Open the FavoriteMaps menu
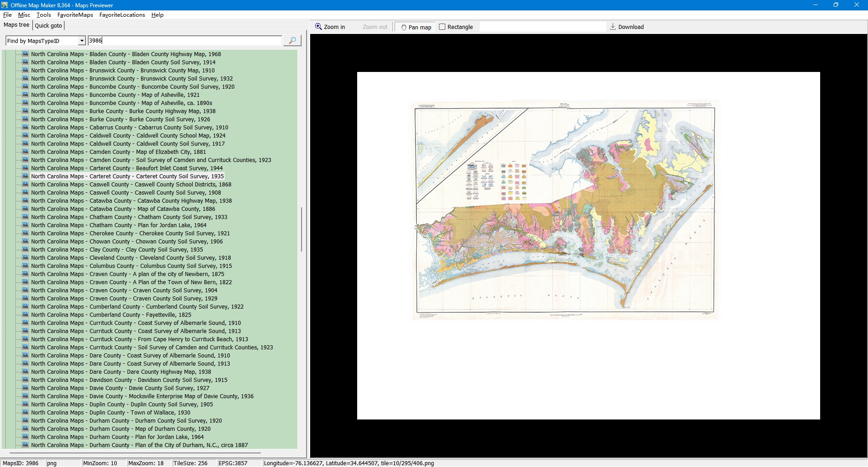Image resolution: width=868 pixels, height=467 pixels. click(75, 15)
